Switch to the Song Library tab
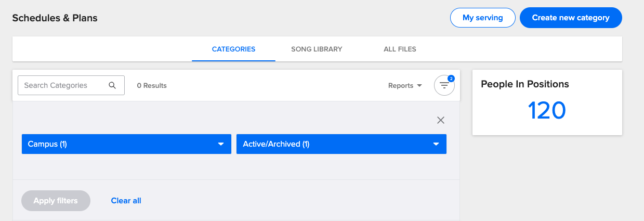The height and width of the screenshot is (221, 644). tap(317, 49)
